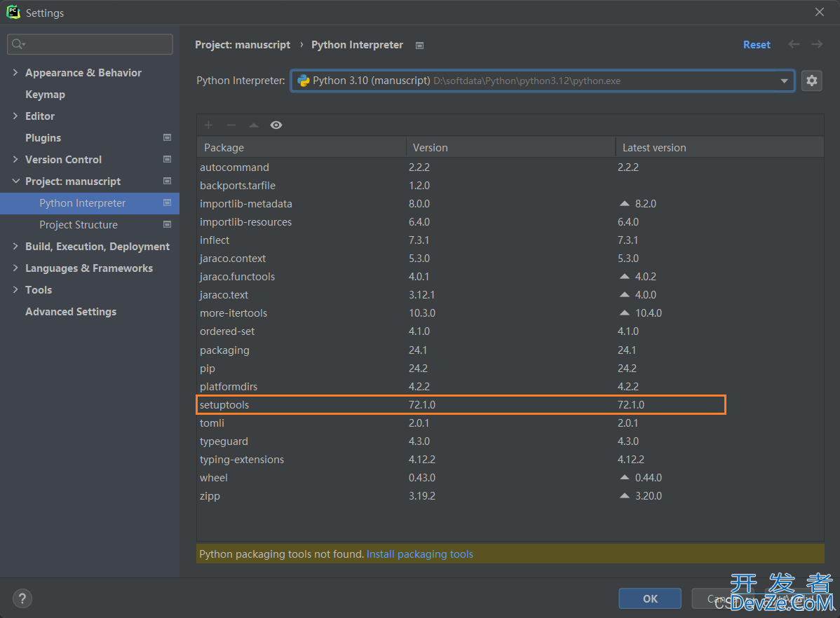Click the project-level icon beside Python Interpreter sidebar item

tap(167, 203)
